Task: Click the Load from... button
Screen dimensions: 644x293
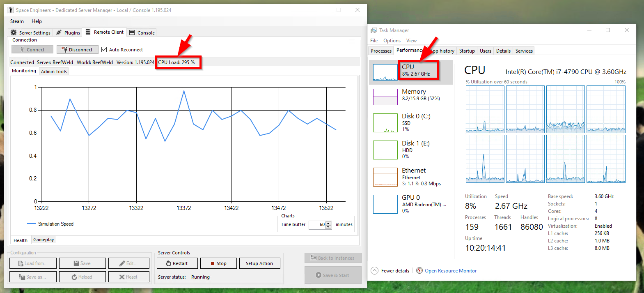Action: click(33, 263)
